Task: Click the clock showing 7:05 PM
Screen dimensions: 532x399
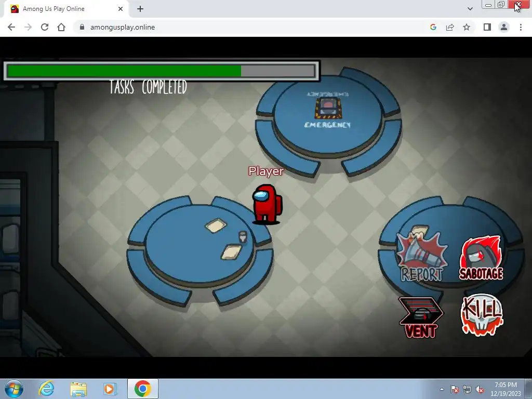Action: [506, 389]
